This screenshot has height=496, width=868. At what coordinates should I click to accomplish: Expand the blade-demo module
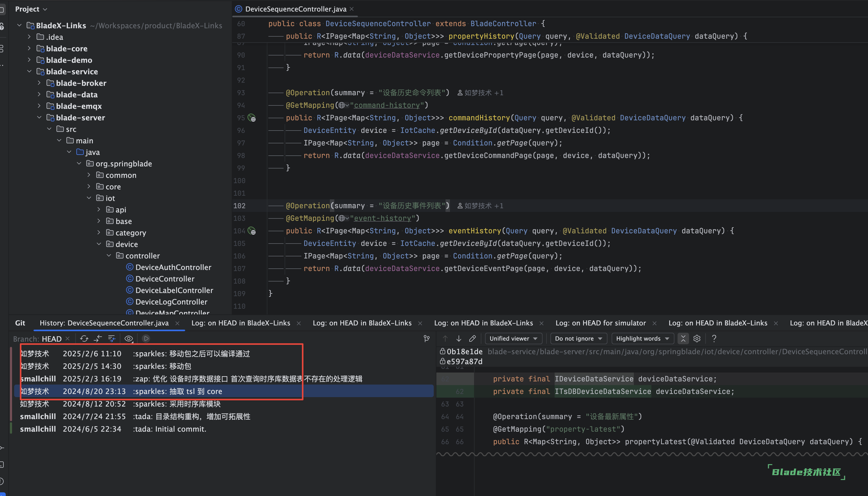click(29, 60)
